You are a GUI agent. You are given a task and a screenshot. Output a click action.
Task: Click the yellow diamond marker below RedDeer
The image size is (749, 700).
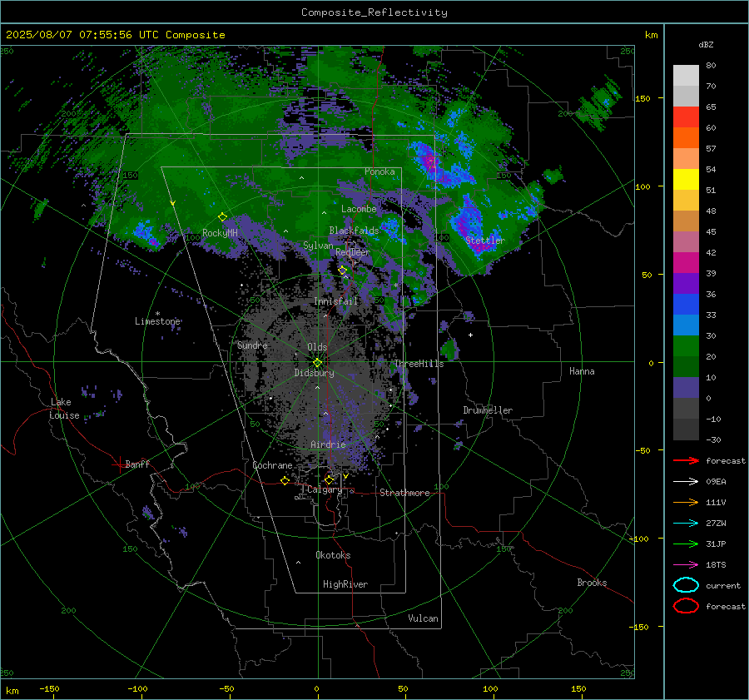click(x=342, y=271)
